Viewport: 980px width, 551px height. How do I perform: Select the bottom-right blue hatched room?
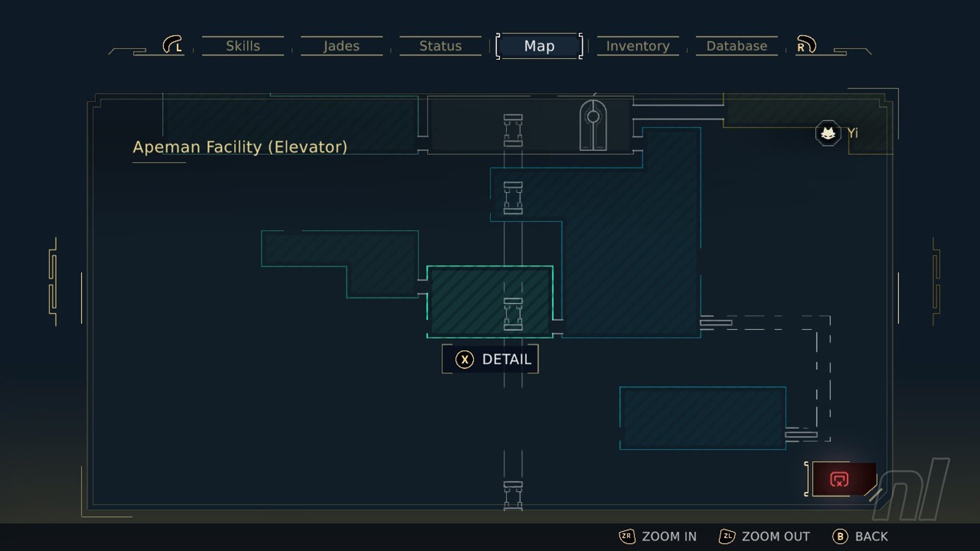point(702,418)
